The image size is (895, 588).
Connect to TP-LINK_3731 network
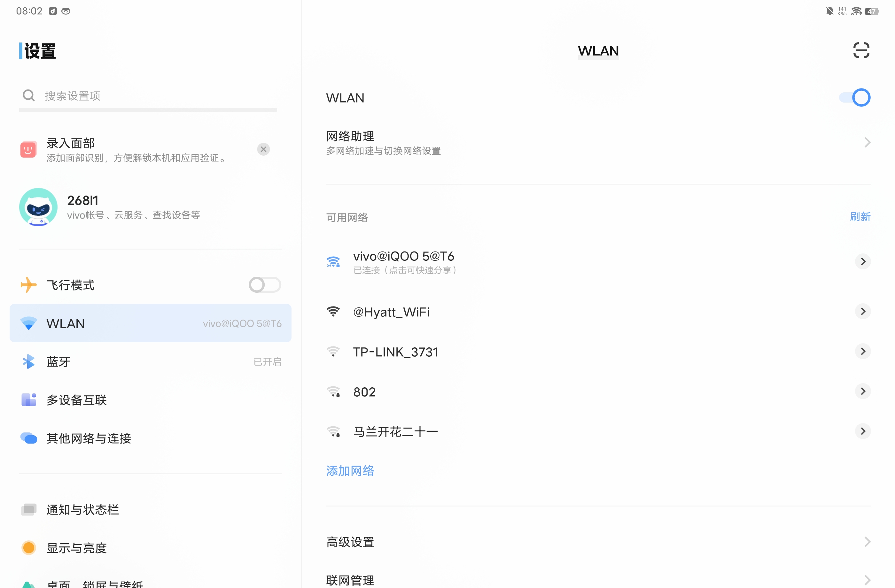click(587, 352)
